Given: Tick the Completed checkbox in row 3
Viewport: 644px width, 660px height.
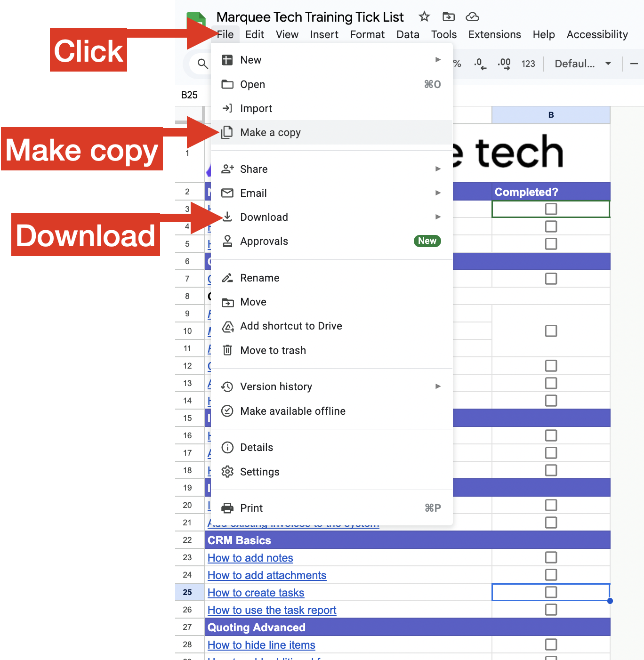Looking at the screenshot, I should pyautogui.click(x=551, y=209).
